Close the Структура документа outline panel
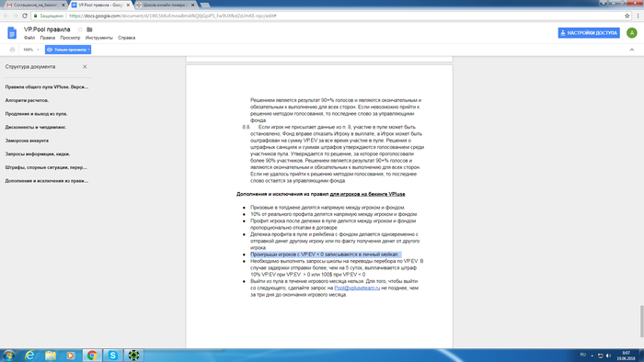The height and width of the screenshot is (362, 644). [x=85, y=66]
